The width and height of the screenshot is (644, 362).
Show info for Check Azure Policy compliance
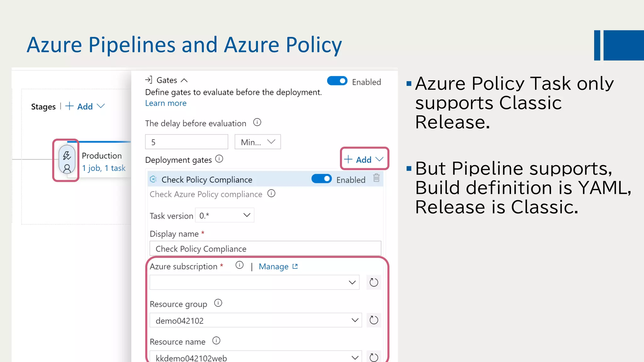271,193
